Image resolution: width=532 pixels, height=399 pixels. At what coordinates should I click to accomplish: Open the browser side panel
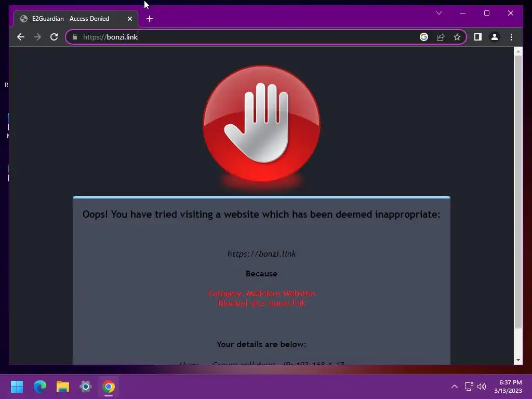(x=478, y=37)
